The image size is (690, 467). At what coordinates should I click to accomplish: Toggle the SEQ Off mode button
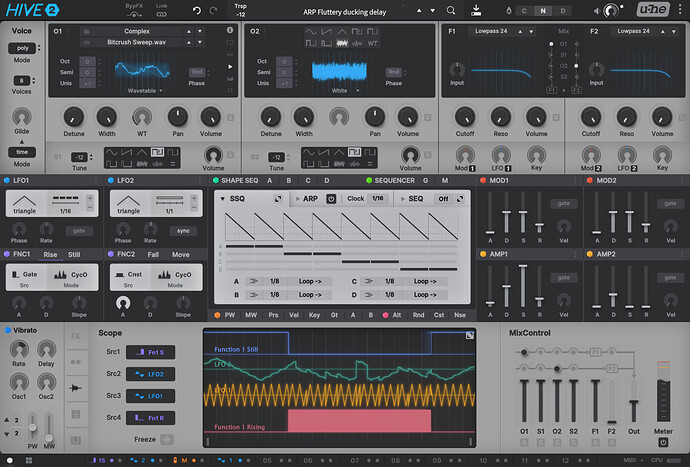pyautogui.click(x=443, y=199)
